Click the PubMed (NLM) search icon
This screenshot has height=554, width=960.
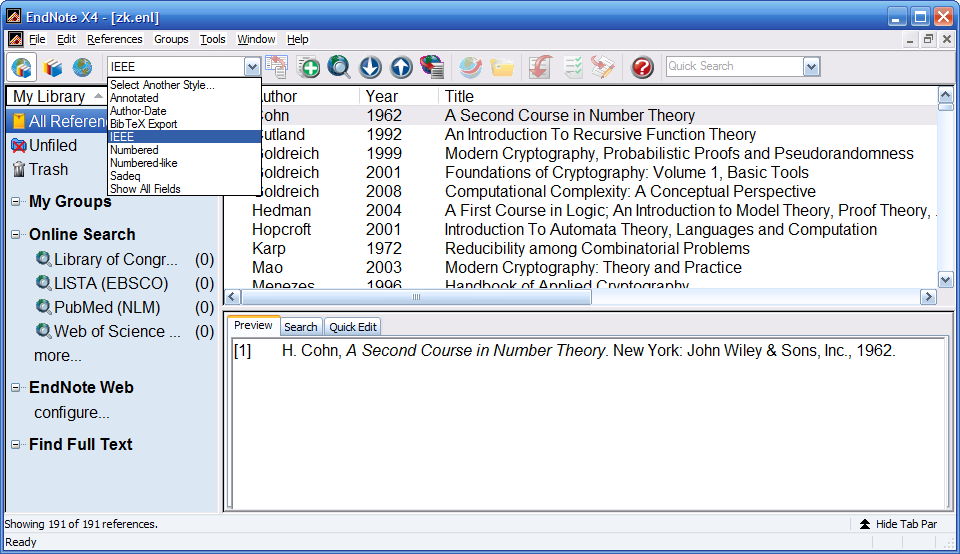coord(43,307)
